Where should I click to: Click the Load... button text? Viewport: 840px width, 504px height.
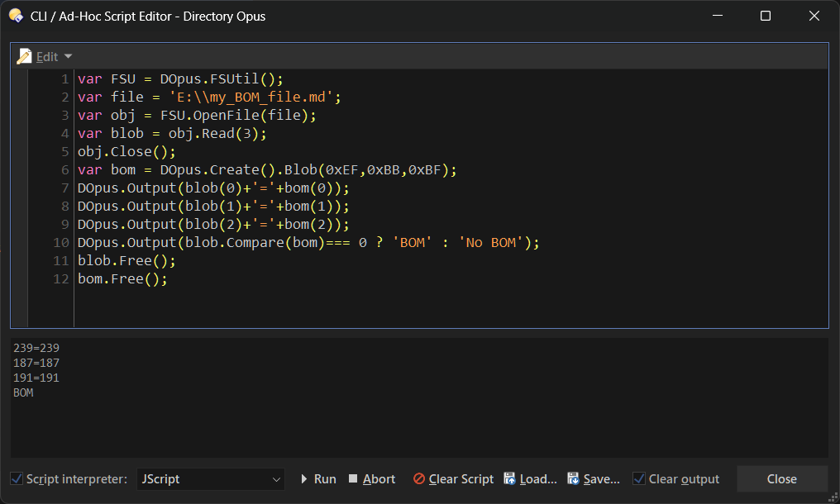coord(537,479)
